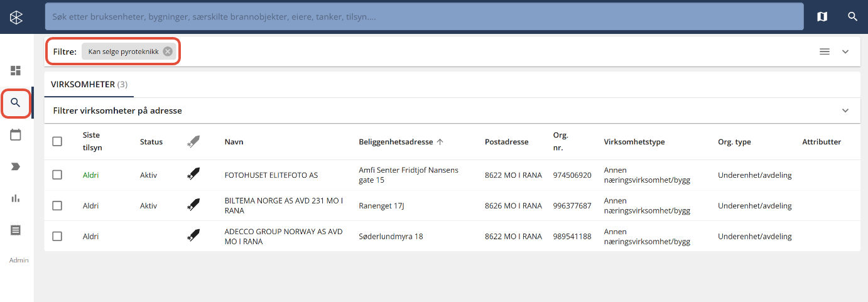Viewport: 868px width, 302px height.
Task: Sort by Org. nr. column header
Action: [560, 142]
